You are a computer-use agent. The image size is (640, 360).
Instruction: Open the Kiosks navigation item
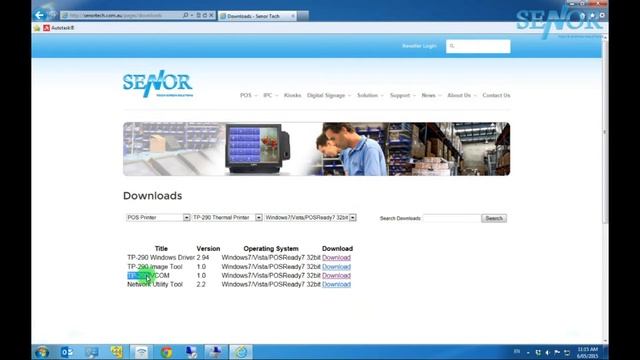292,95
